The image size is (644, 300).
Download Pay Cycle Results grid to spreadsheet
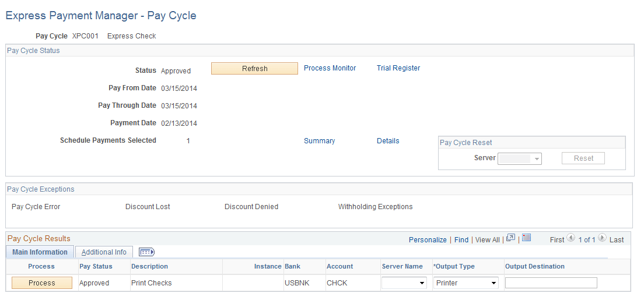527,238
